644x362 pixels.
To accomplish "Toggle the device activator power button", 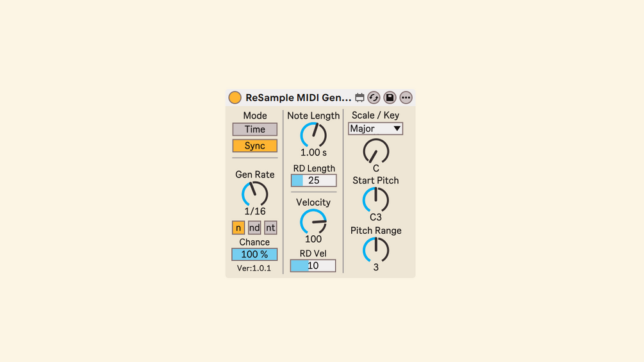I will pyautogui.click(x=235, y=97).
